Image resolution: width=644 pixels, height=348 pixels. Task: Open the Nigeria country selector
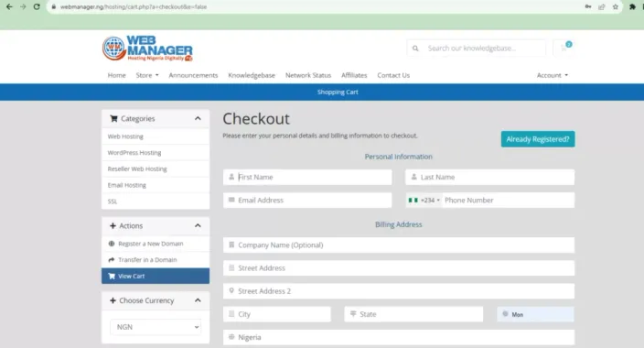pos(399,337)
